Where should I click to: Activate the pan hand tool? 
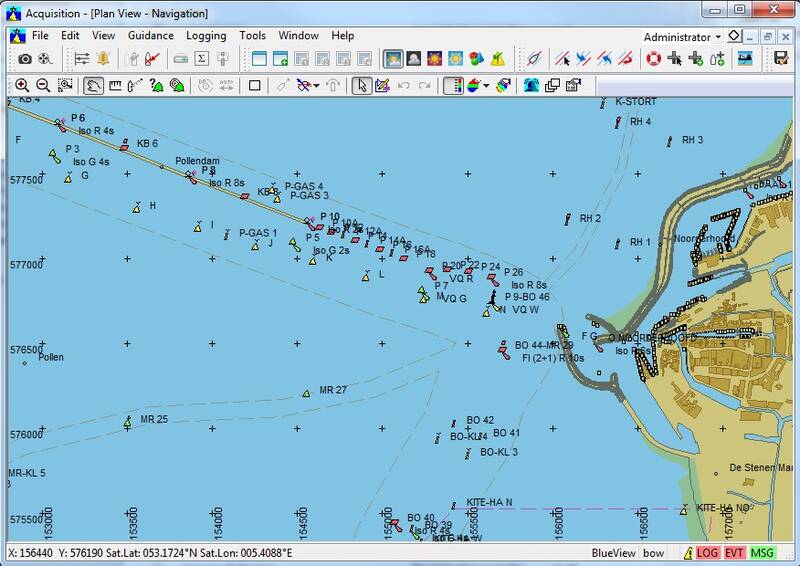click(x=93, y=85)
